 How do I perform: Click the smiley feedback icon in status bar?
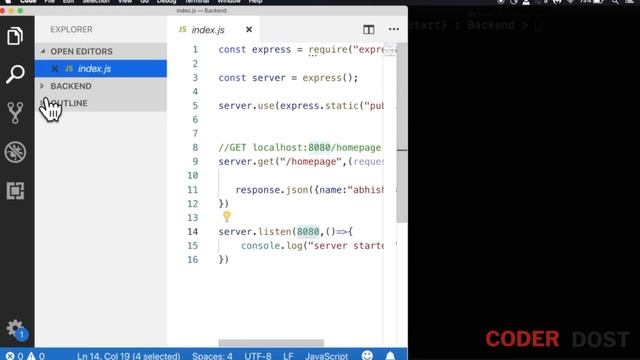coord(367,355)
